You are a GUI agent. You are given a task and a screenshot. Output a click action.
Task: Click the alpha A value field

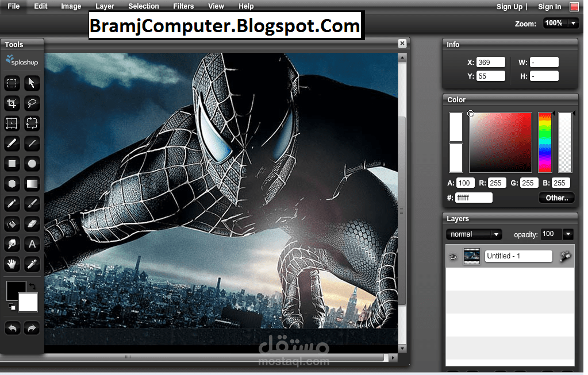[466, 183]
